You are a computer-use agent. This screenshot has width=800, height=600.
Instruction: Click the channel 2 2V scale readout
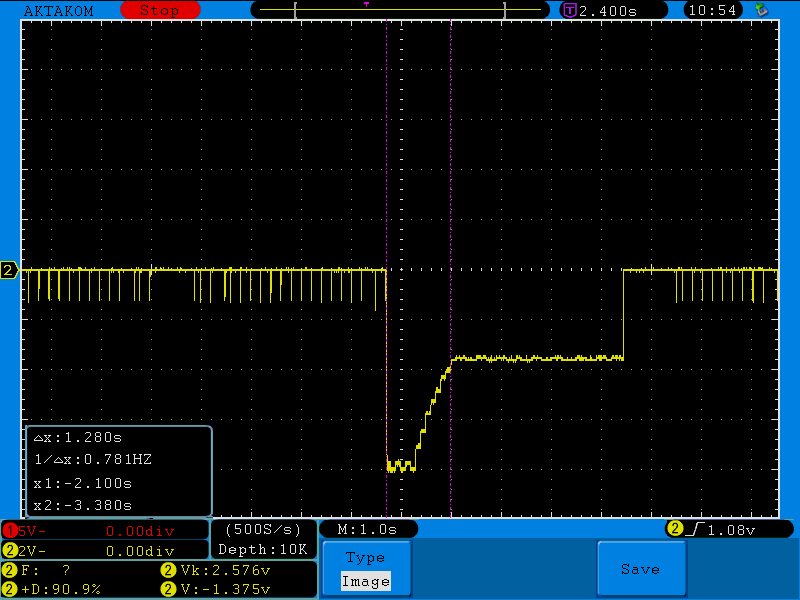click(32, 551)
